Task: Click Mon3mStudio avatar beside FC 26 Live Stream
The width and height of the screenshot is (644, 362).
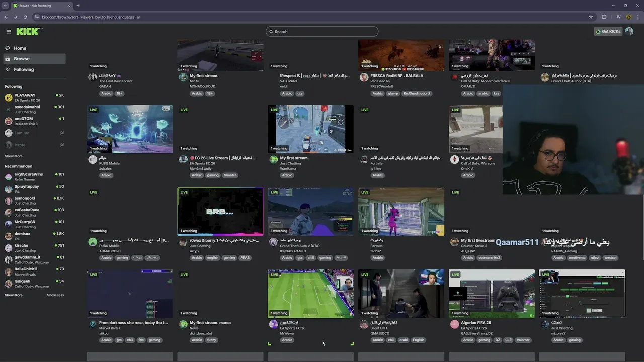Action: [x=183, y=159]
